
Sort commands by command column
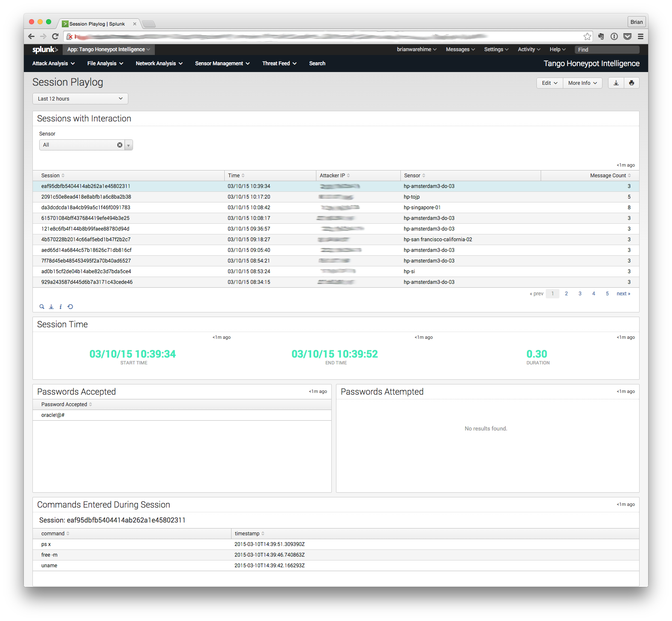pyautogui.click(x=55, y=534)
